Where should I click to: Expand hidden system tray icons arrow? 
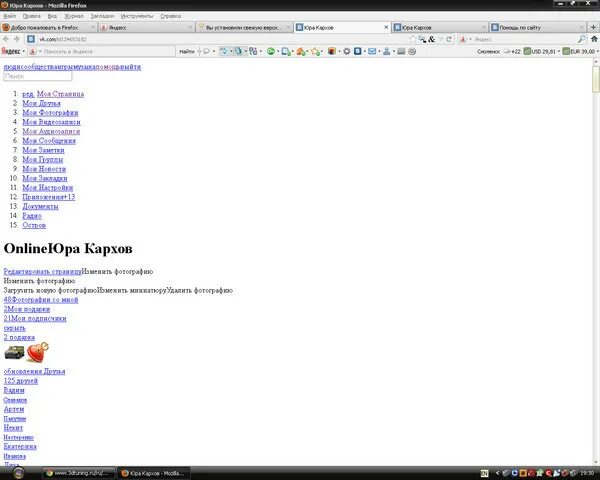[497, 473]
